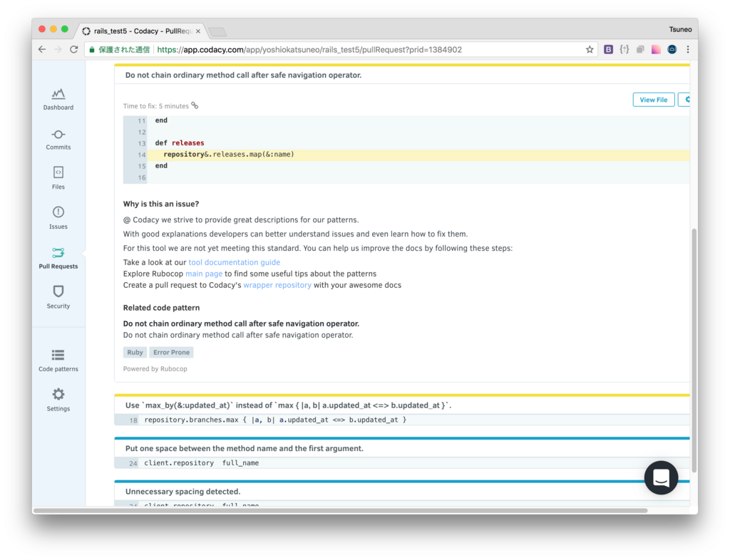Click the browser back arrow
Image resolution: width=730 pixels, height=560 pixels.
click(x=42, y=49)
